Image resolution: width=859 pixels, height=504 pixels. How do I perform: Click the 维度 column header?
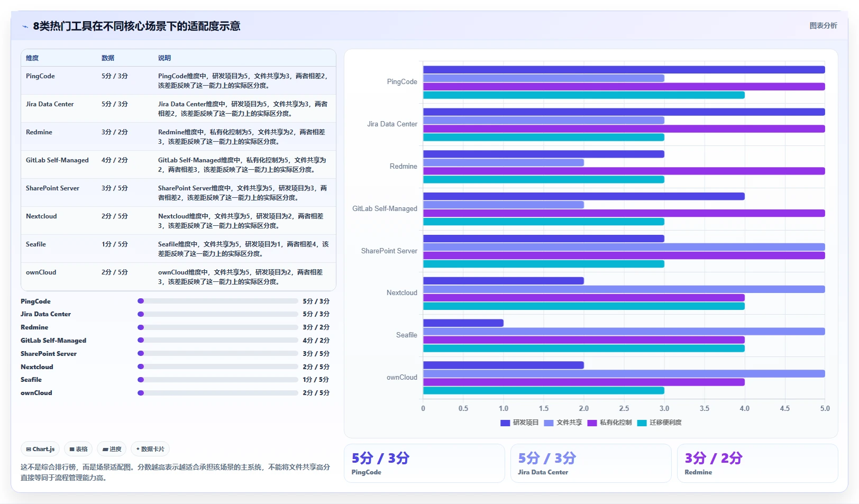(x=32, y=58)
